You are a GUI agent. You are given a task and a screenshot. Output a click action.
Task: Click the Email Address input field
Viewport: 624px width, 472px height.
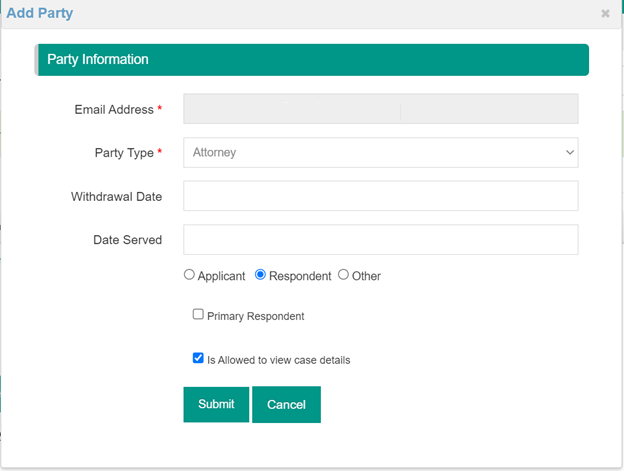point(380,109)
